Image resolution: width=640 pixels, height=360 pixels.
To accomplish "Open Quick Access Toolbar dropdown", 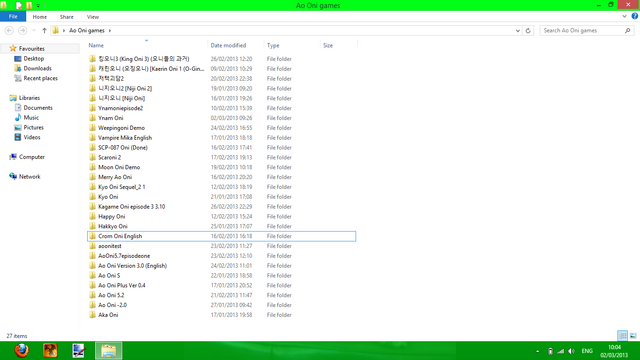I will click(38, 6).
